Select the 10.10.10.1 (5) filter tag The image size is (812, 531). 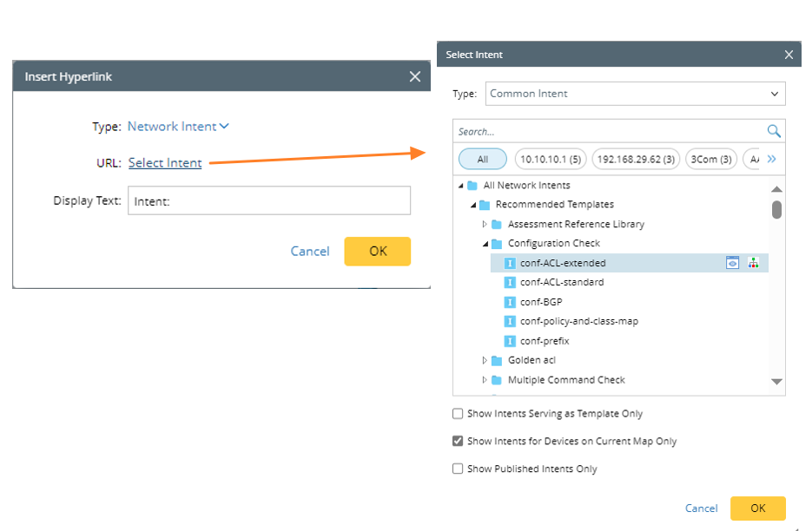click(x=549, y=160)
